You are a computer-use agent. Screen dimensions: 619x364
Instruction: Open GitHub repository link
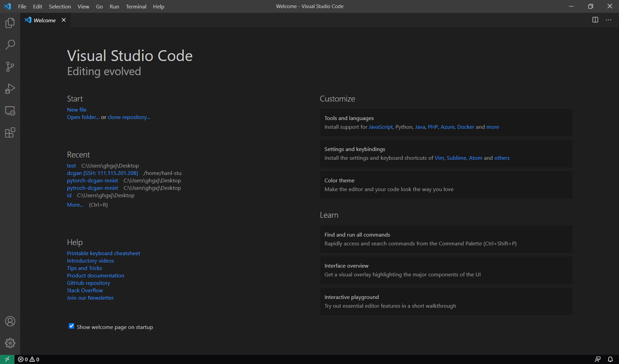click(x=89, y=283)
